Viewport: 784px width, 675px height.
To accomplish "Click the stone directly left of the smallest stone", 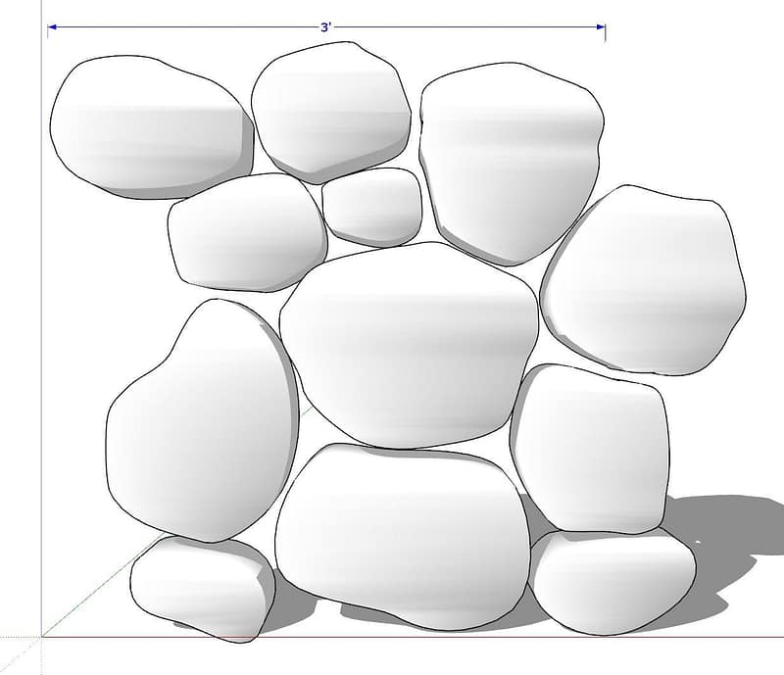I will [245, 231].
